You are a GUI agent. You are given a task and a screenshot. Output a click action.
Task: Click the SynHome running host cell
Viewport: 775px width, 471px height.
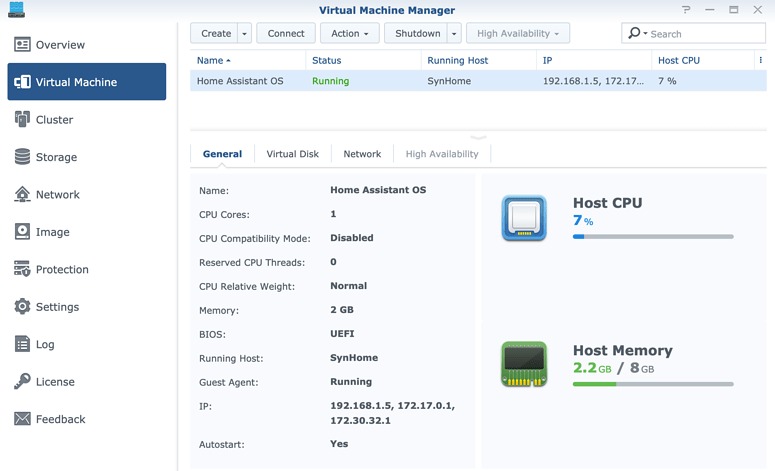pos(449,81)
